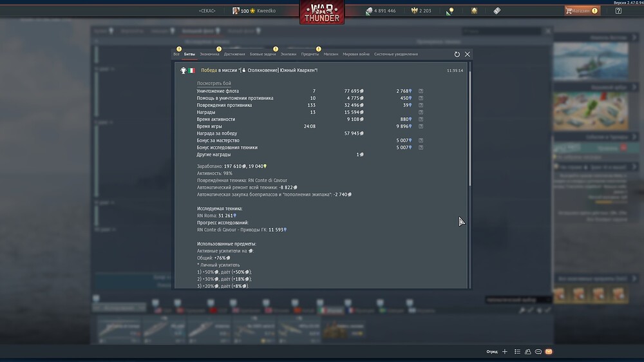This screenshot has width=644, height=362.
Task: Open the orange mail inbox icon
Action: [x=549, y=352]
